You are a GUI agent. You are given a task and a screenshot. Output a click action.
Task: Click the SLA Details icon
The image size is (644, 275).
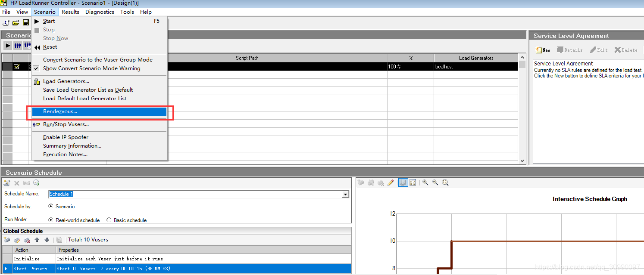569,50
